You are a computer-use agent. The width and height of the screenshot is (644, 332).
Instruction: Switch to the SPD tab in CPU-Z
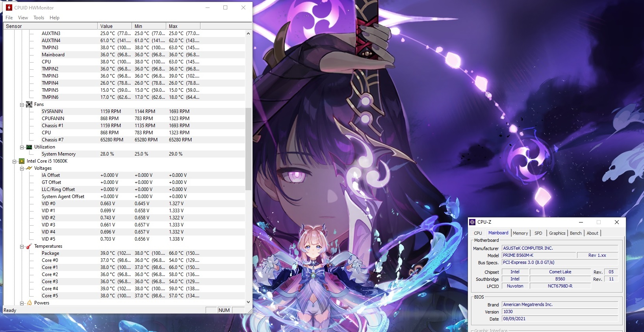538,233
